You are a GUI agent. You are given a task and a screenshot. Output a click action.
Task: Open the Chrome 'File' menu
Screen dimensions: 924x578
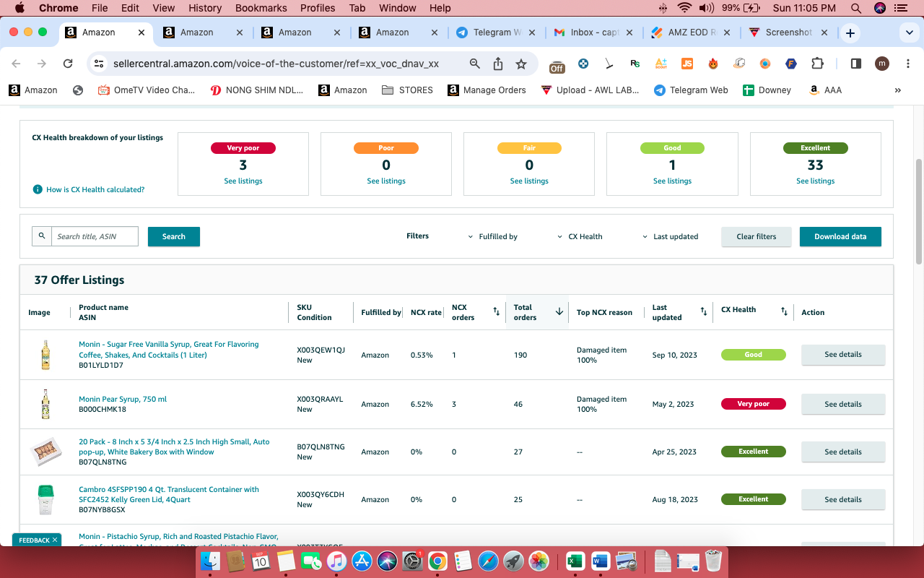click(100, 8)
